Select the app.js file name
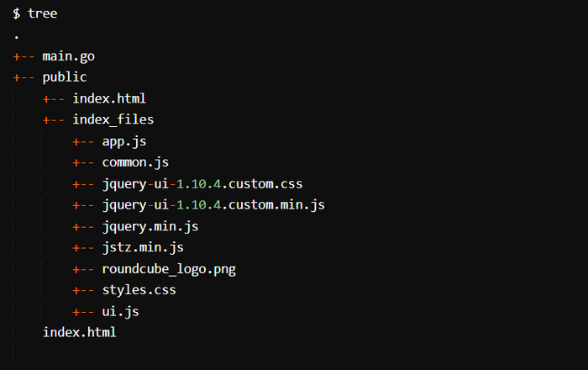Screen dimensions: 588x370 (x=124, y=141)
